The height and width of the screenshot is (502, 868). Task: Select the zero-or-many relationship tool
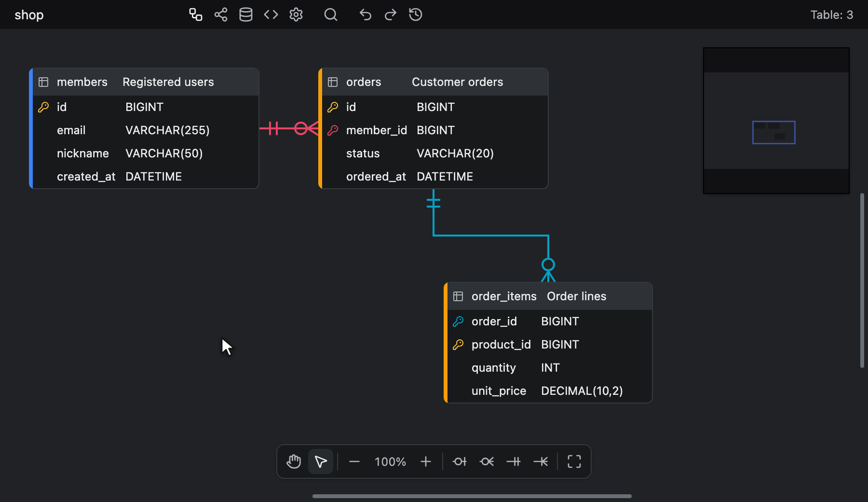[487, 461]
